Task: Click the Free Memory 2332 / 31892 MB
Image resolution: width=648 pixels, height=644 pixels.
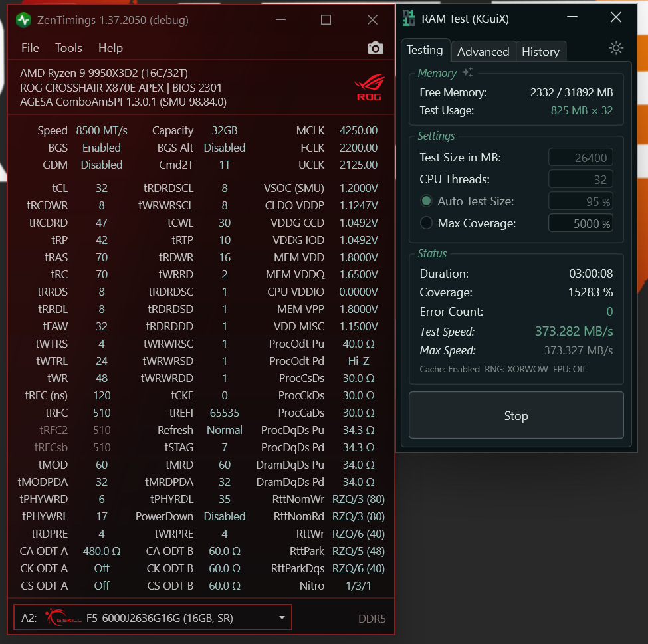Action: (x=572, y=92)
